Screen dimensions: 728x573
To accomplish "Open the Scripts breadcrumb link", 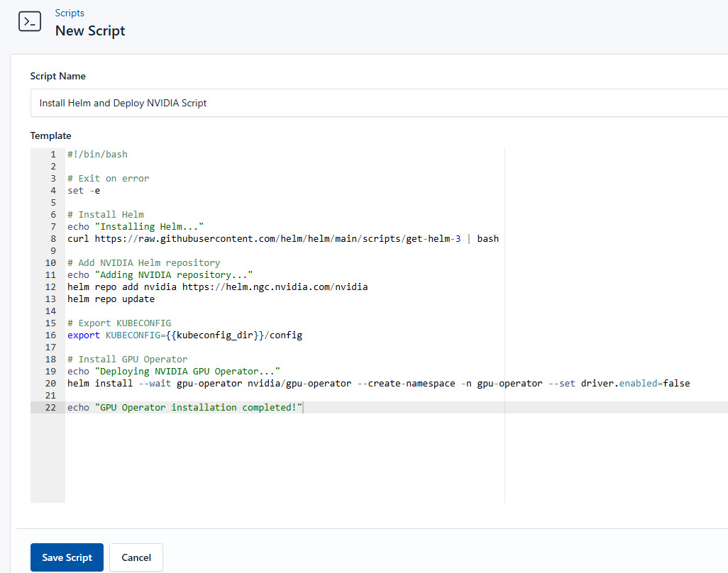I will [70, 12].
